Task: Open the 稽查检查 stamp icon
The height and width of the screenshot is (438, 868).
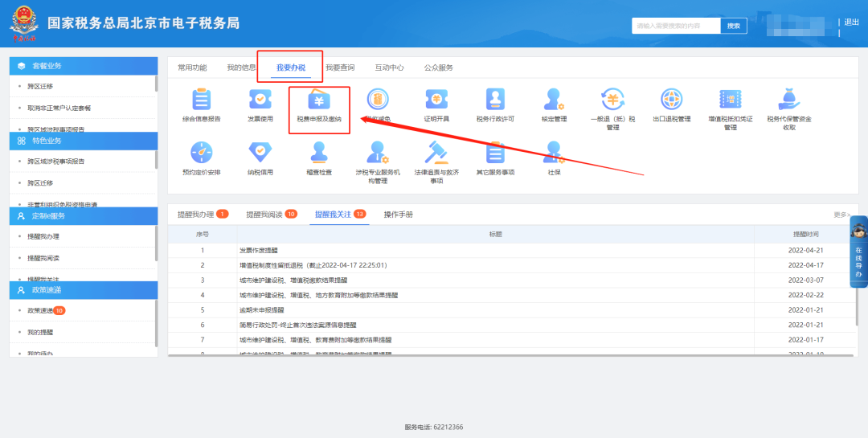Action: tap(319, 152)
